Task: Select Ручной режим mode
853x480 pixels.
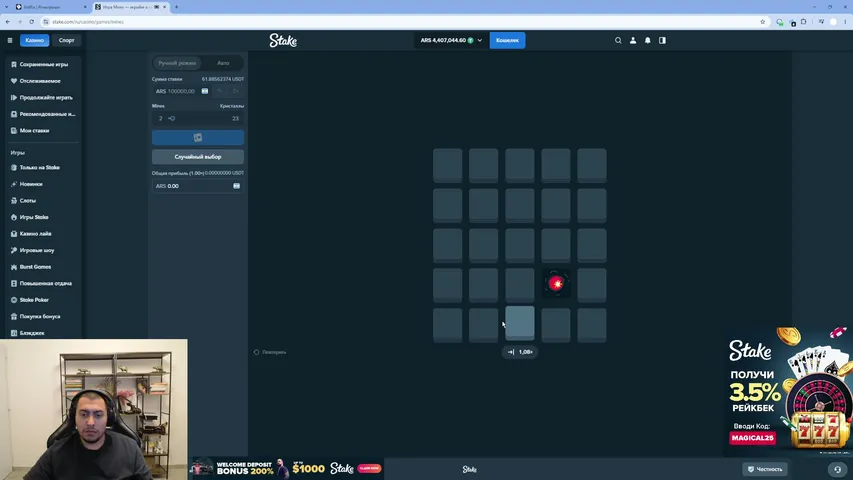Action: coord(177,63)
